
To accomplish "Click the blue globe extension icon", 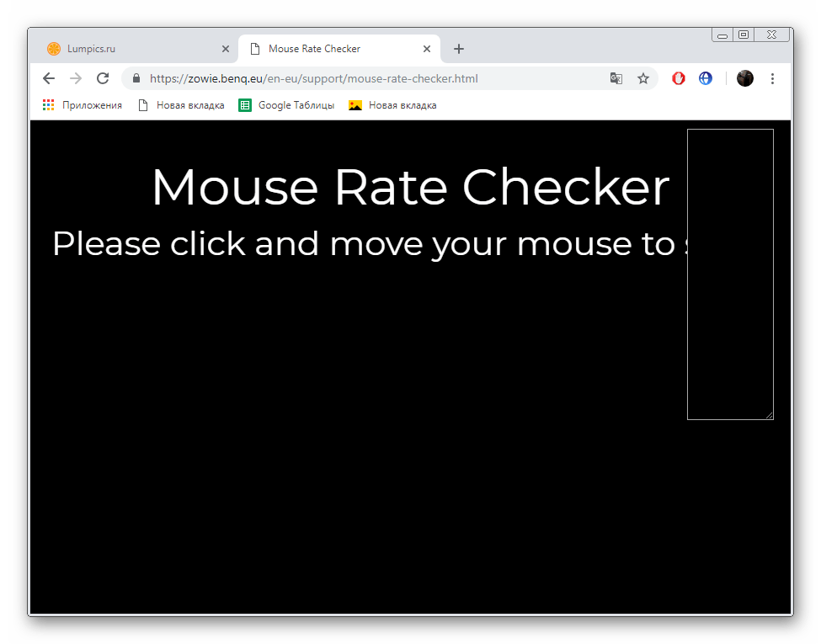I will (x=706, y=78).
